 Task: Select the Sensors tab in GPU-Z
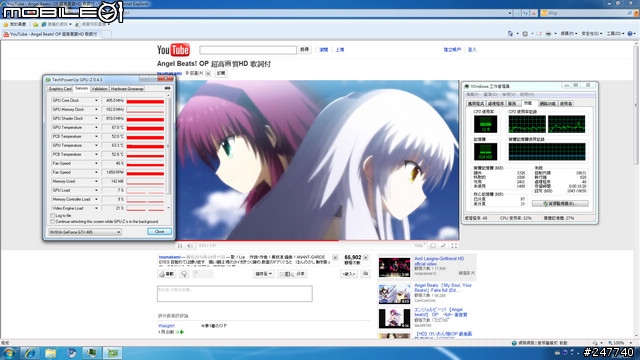81,88
